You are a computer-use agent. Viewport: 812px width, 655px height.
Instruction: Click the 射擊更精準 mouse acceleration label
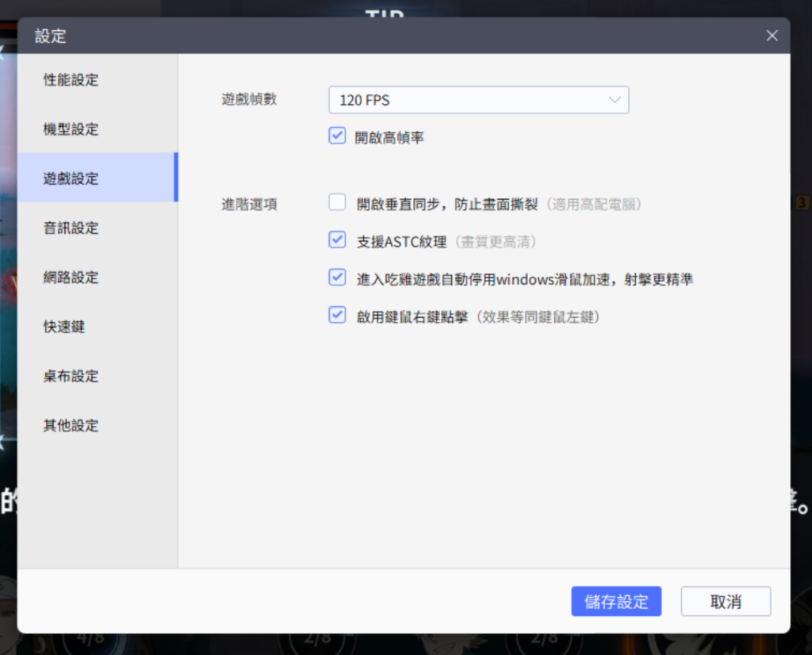tap(525, 280)
